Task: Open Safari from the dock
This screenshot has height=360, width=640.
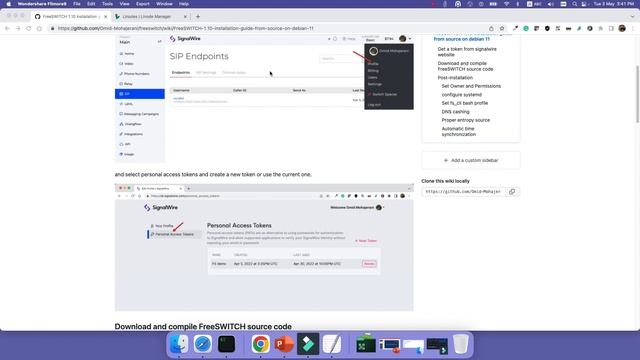Action: (203, 344)
